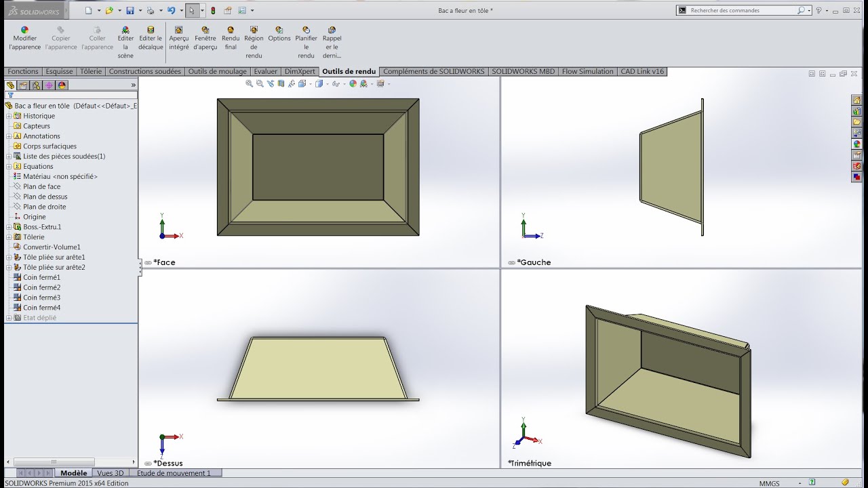Click the Undo icon

(x=172, y=10)
